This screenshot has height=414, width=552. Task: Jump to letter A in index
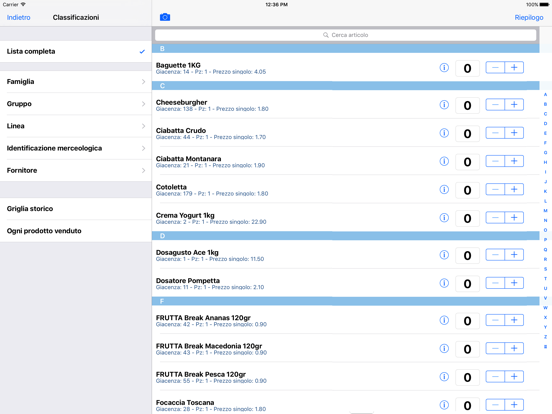coord(545,94)
